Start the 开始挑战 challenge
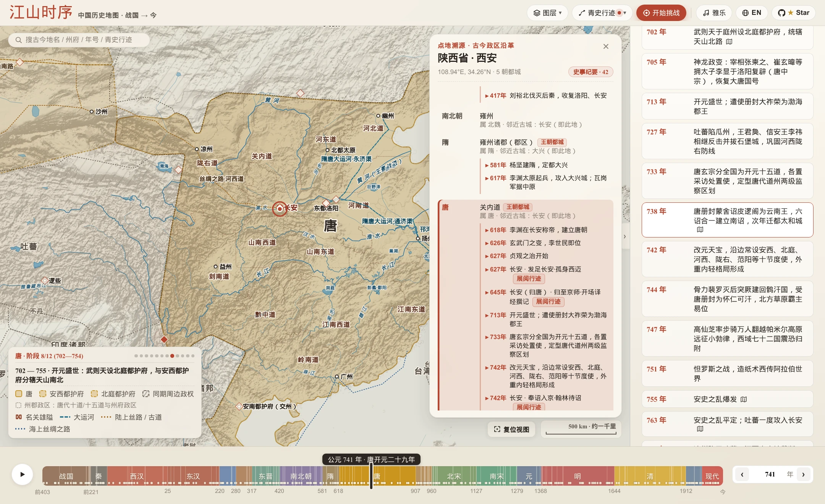The width and height of the screenshot is (825, 504). (661, 13)
